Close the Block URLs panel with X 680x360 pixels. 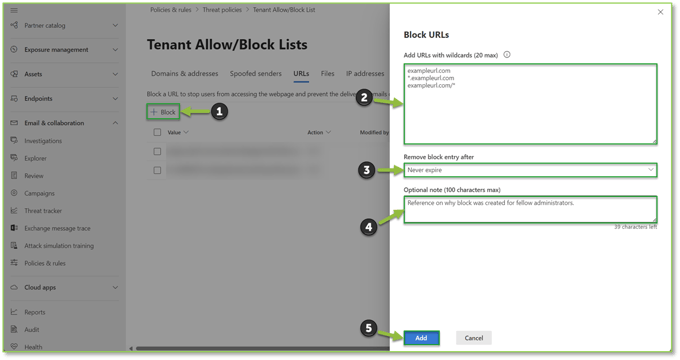click(x=660, y=12)
